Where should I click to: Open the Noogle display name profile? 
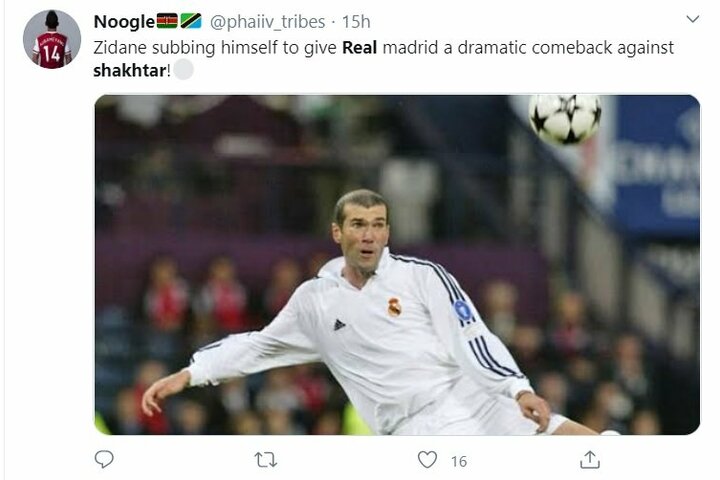(124, 22)
